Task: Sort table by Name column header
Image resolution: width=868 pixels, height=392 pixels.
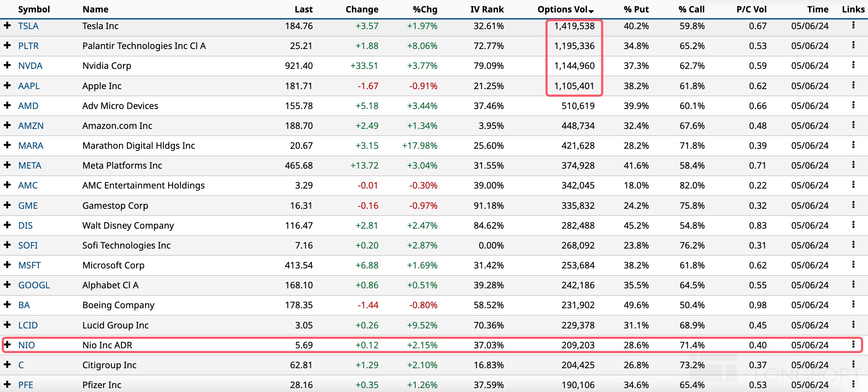Action: click(95, 9)
